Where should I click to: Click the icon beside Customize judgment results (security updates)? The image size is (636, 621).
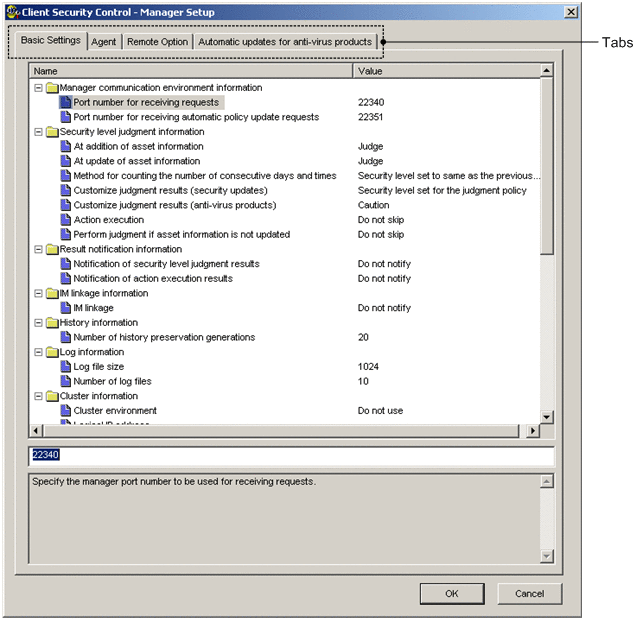(x=65, y=190)
